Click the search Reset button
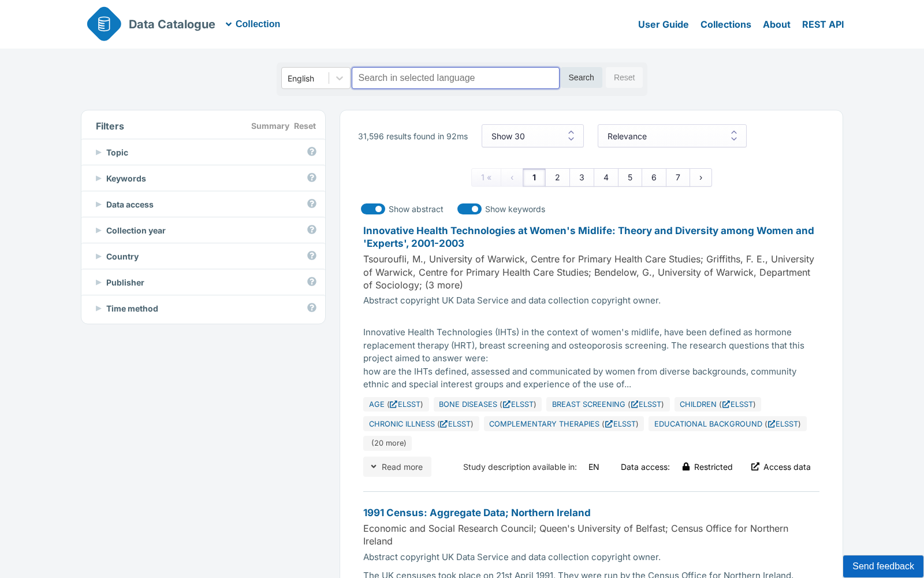The height and width of the screenshot is (578, 924). click(624, 77)
